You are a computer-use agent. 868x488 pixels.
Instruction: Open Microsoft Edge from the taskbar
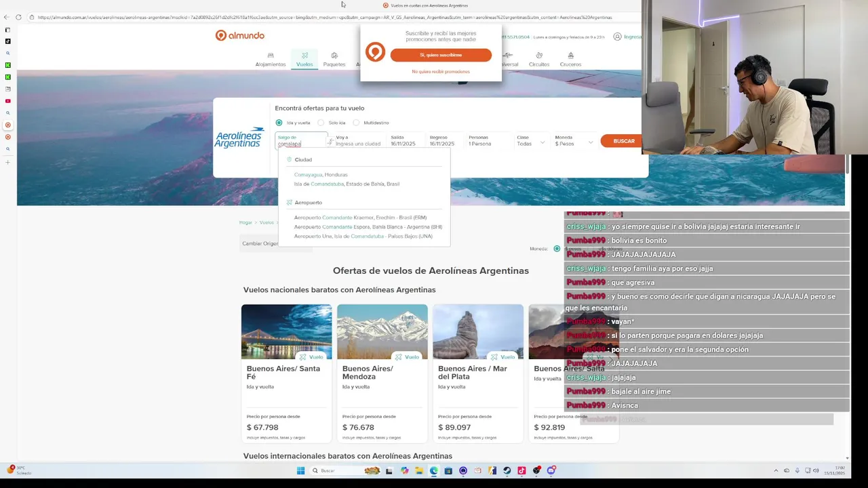[434, 470]
